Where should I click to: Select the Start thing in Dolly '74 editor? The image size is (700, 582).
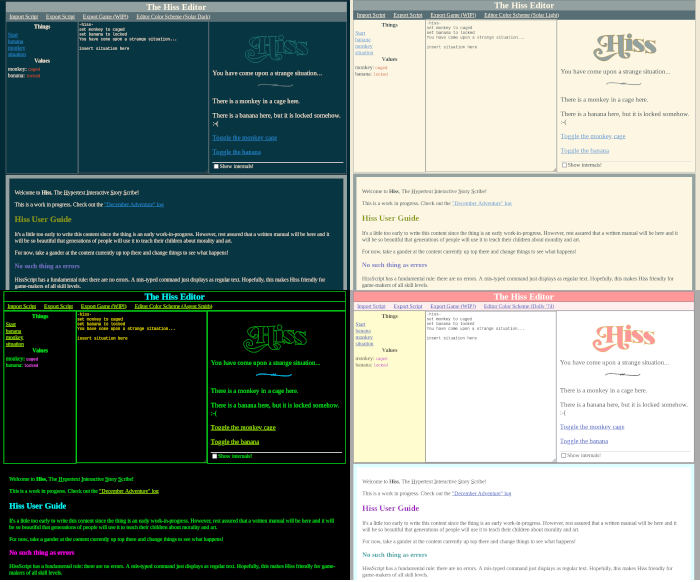[x=360, y=324]
